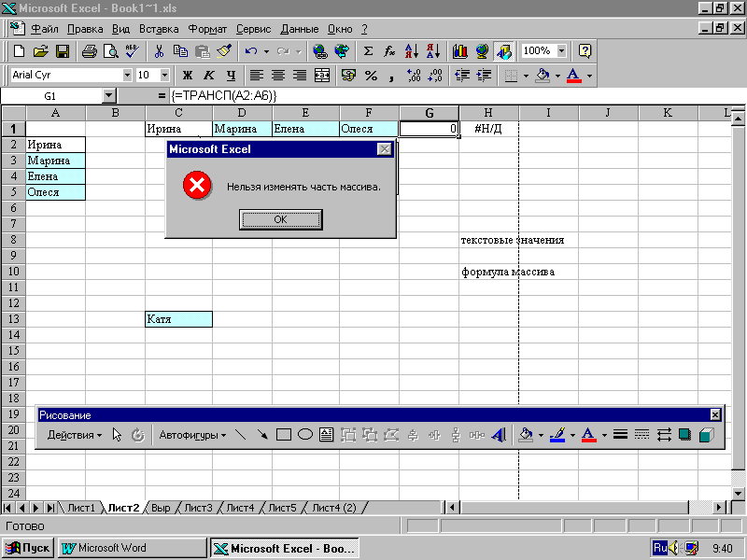Close the Microsoft Excel error dialog
This screenshot has width=747, height=560.
pos(384,149)
